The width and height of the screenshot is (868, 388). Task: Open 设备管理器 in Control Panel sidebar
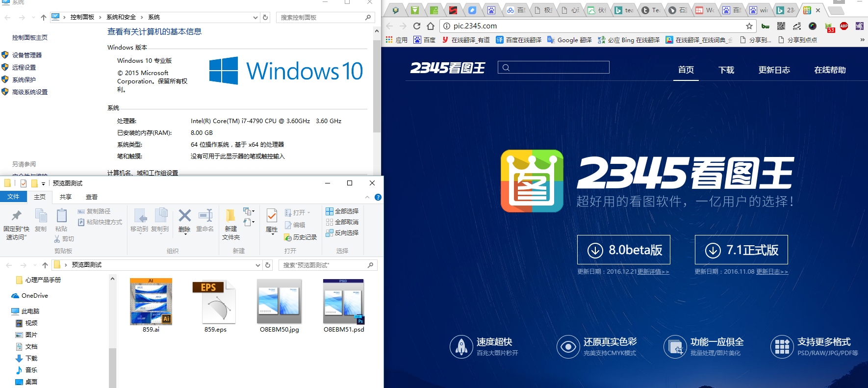(x=27, y=55)
